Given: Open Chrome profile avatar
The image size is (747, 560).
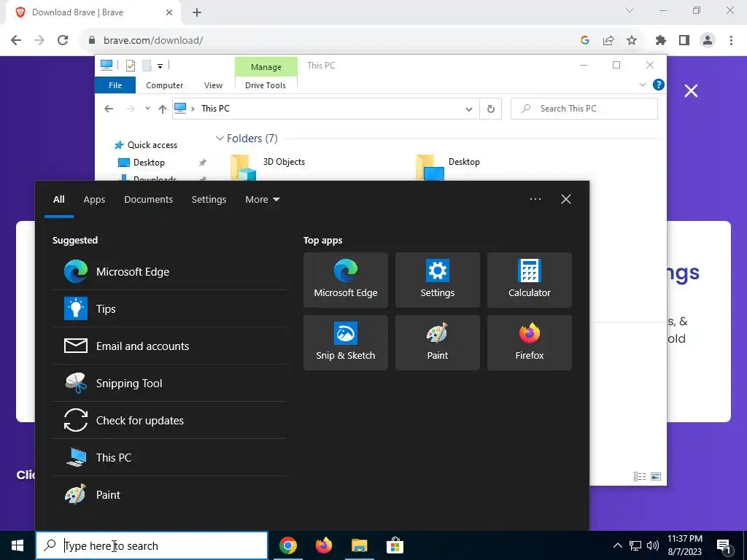Looking at the screenshot, I should point(708,41).
